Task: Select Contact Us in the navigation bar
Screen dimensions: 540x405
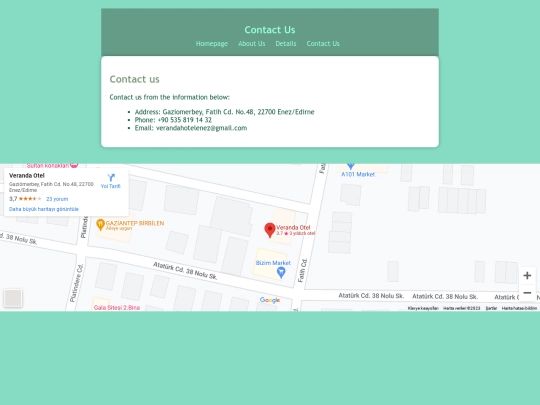Action: click(x=323, y=44)
